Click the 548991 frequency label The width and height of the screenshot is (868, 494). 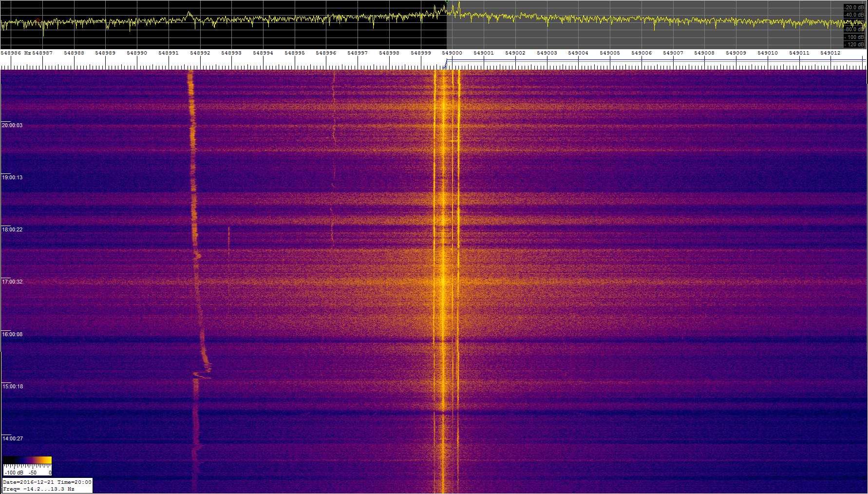click(x=169, y=53)
